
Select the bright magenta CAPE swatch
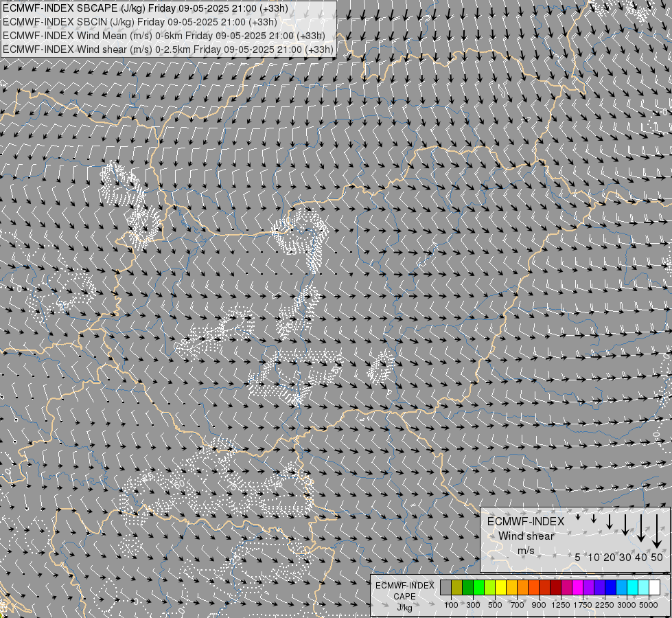578,588
